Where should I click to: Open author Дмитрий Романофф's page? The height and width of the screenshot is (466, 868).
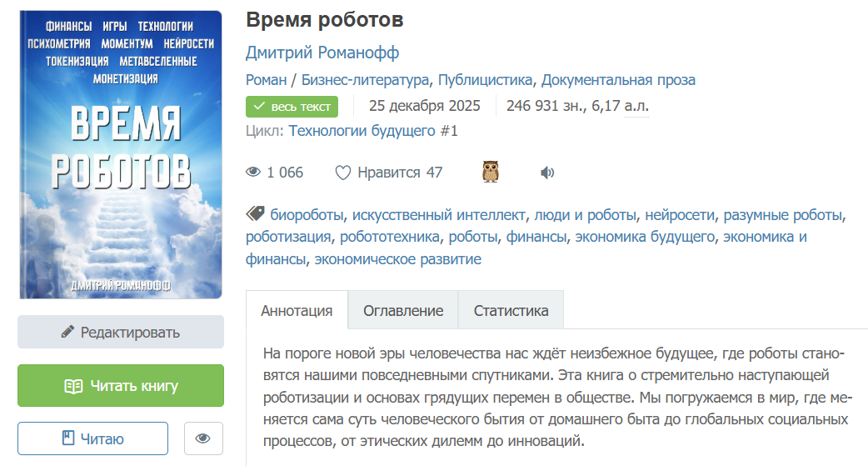[x=322, y=53]
